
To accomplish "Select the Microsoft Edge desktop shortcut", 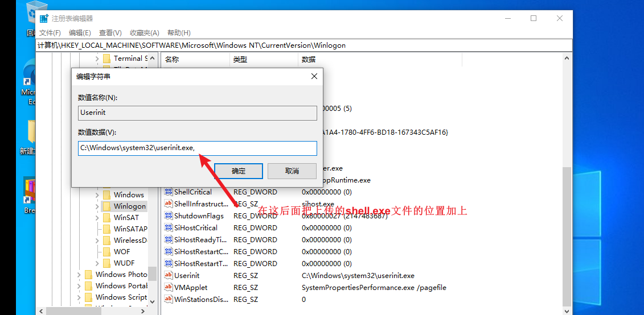I will pos(30,82).
